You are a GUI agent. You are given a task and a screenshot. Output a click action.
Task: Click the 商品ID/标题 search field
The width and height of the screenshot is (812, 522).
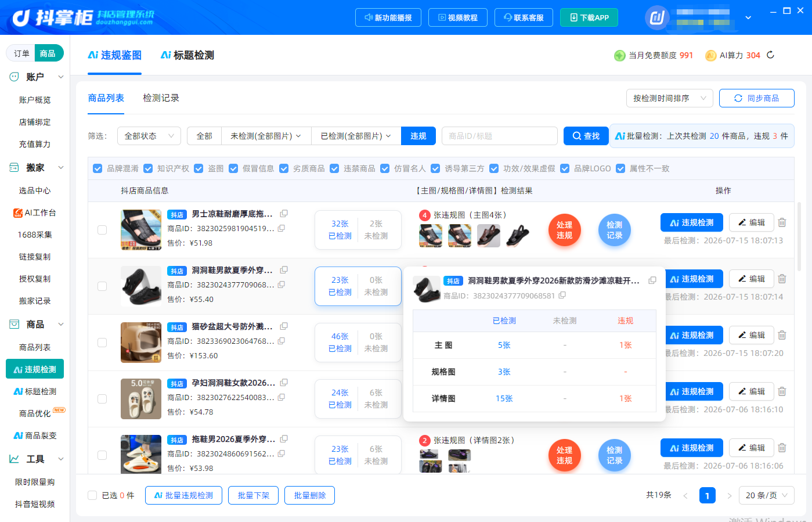click(x=500, y=136)
